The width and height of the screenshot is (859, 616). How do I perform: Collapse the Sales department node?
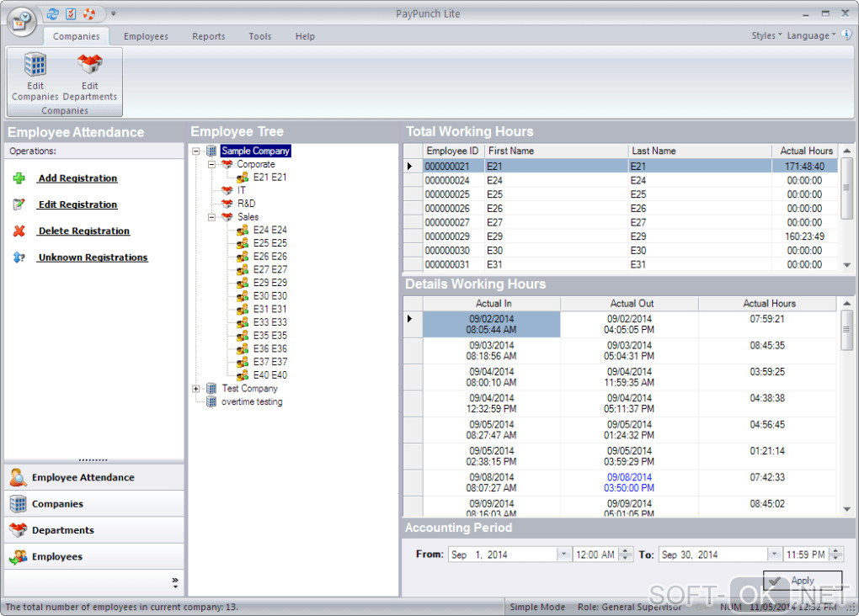(212, 217)
